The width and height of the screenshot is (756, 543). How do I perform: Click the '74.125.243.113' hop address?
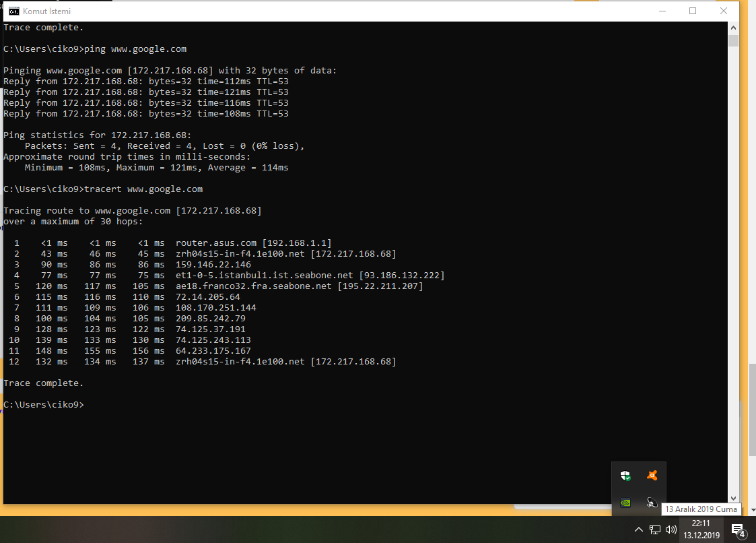tap(213, 340)
